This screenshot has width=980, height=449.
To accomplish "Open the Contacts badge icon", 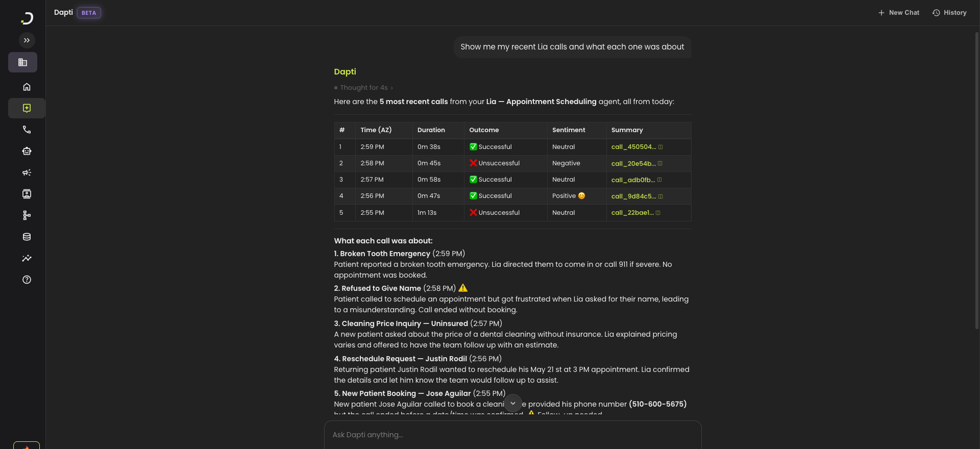I will tap(27, 194).
